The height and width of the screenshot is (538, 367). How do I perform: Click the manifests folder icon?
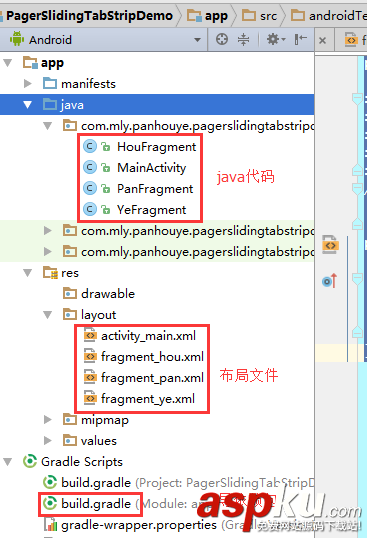click(x=50, y=83)
